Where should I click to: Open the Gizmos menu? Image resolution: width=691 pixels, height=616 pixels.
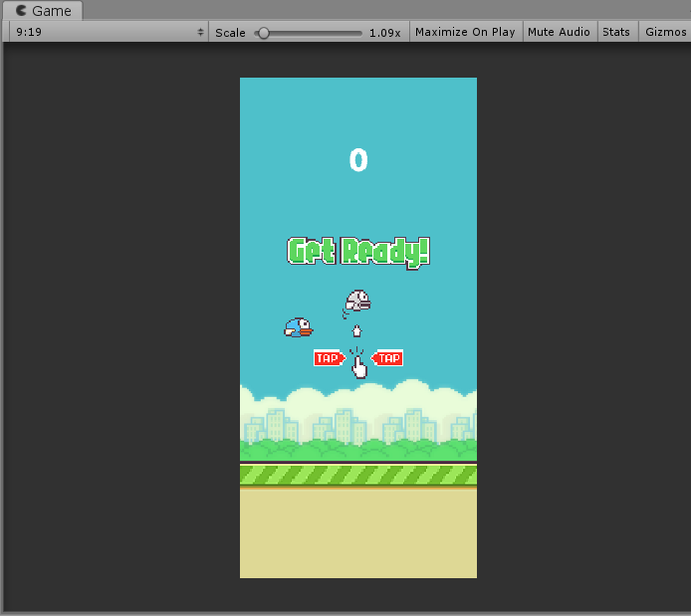click(665, 32)
